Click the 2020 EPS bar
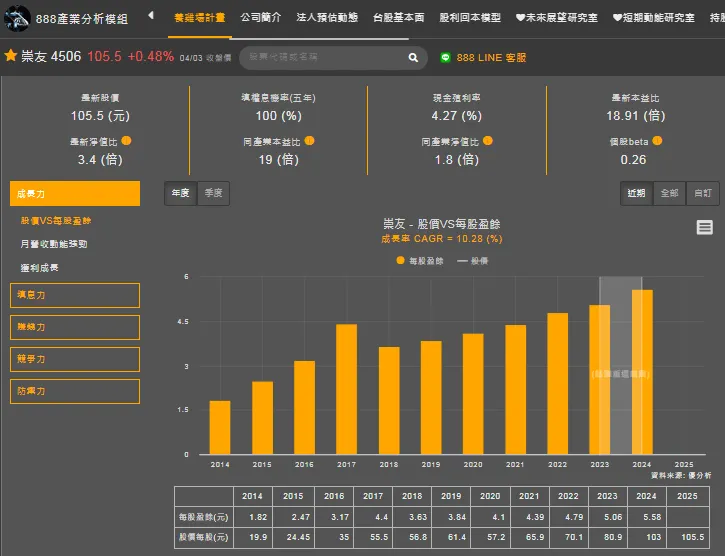Viewport: 725px width, 556px height. click(x=473, y=394)
